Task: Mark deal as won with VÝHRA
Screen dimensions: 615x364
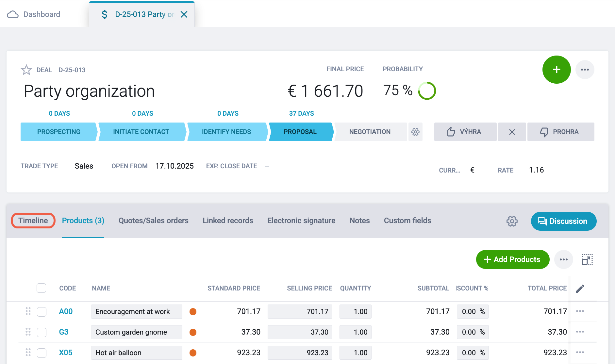Action: (x=465, y=132)
